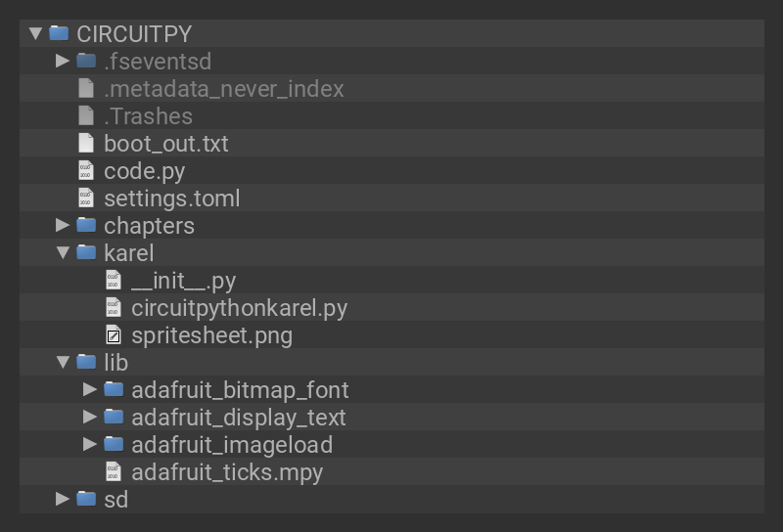Click the adafruit_ticks.mpy file icon
783x532 pixels.
pos(114,472)
